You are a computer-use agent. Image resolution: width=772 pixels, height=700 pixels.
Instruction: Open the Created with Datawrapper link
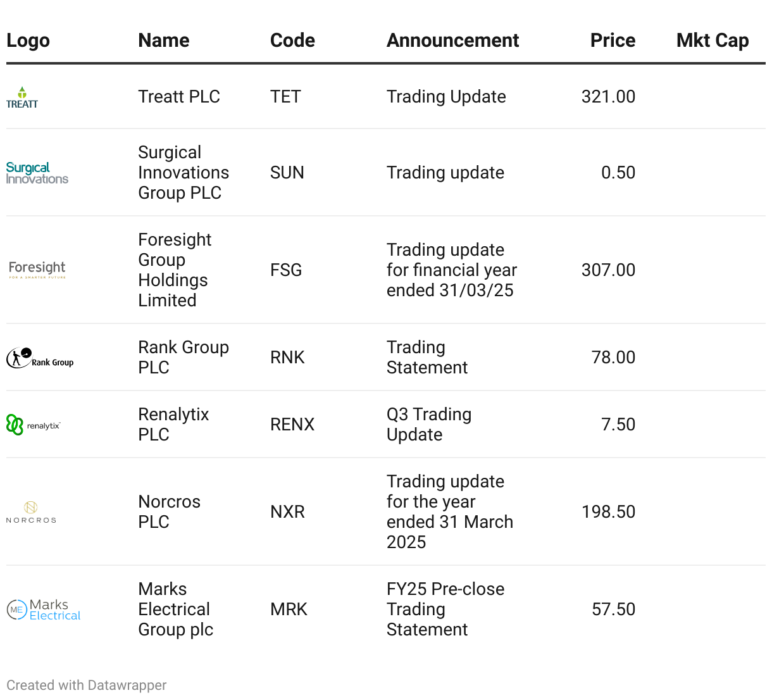tap(87, 685)
